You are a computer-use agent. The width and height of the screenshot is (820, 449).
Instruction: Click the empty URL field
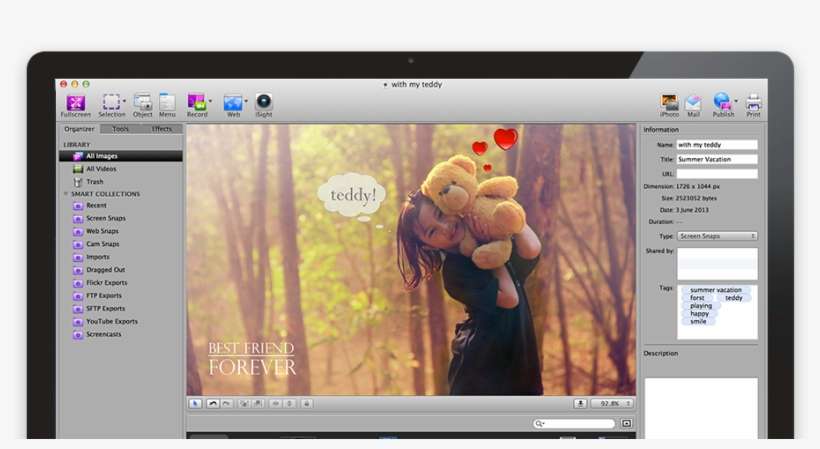tap(717, 174)
